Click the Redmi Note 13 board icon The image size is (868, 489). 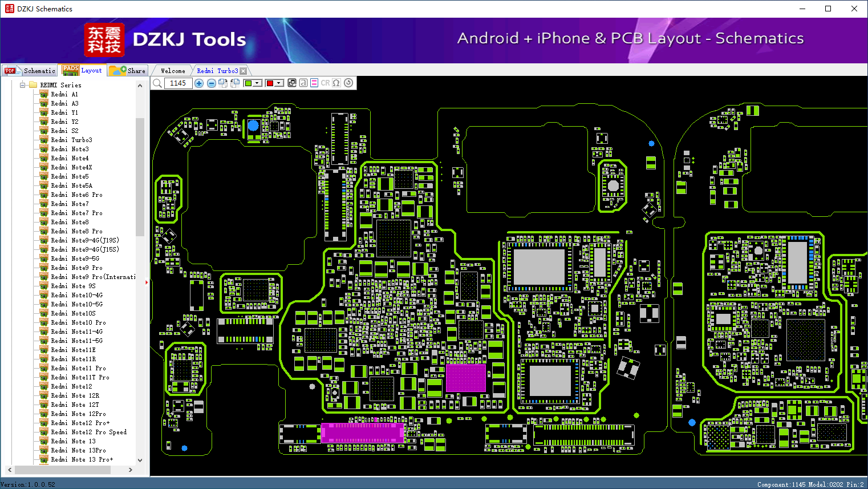(43, 441)
